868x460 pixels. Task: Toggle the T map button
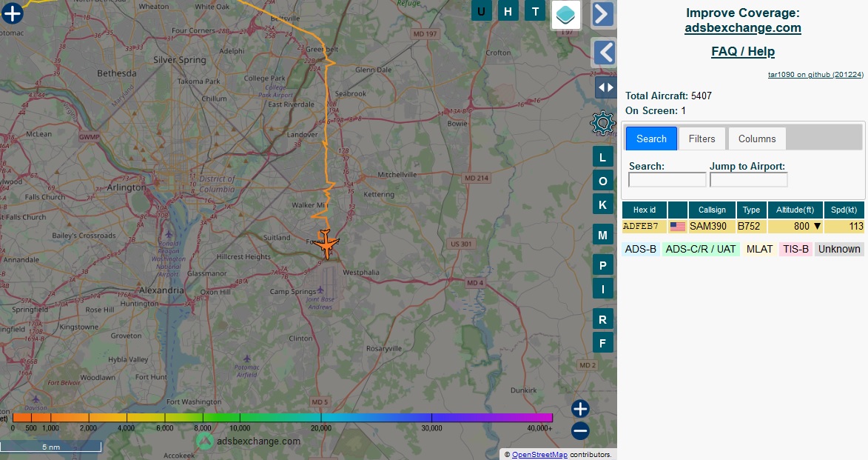tap(535, 11)
